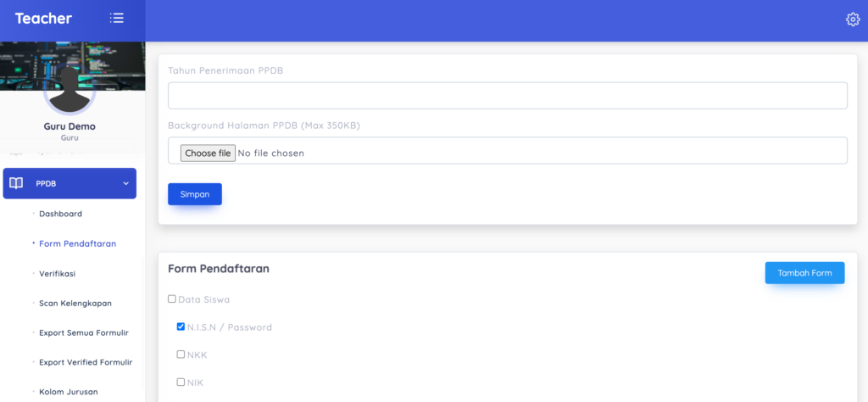Tick the NIK checkbox
The width and height of the screenshot is (868, 402).
pyautogui.click(x=181, y=382)
